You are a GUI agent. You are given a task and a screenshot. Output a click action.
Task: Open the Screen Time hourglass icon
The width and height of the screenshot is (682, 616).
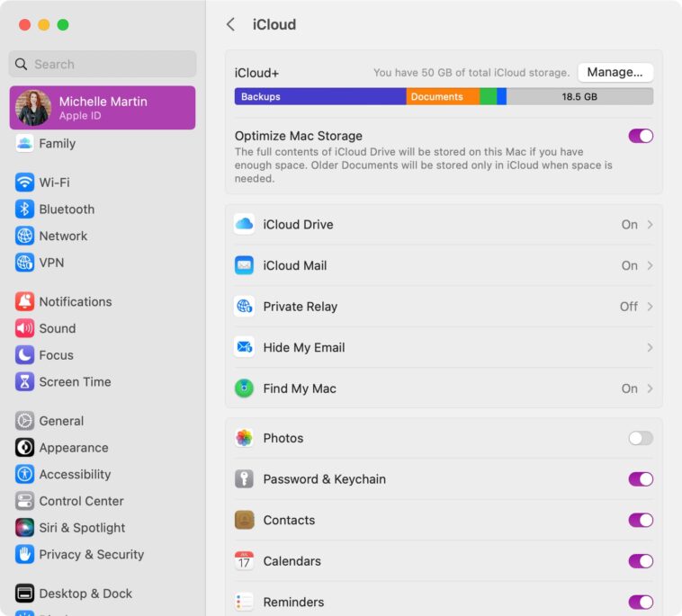[24, 382]
